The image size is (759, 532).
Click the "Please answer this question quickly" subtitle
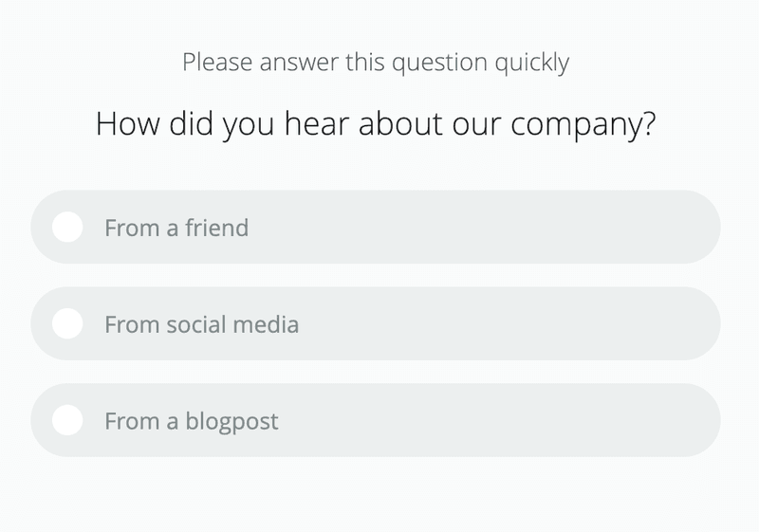point(376,64)
